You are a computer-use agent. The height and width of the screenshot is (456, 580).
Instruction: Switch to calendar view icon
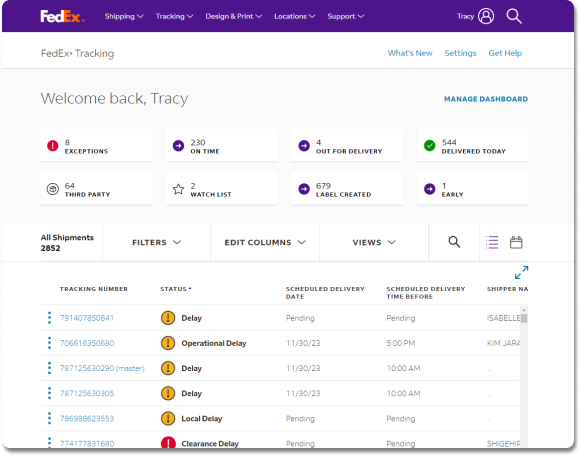click(x=516, y=242)
